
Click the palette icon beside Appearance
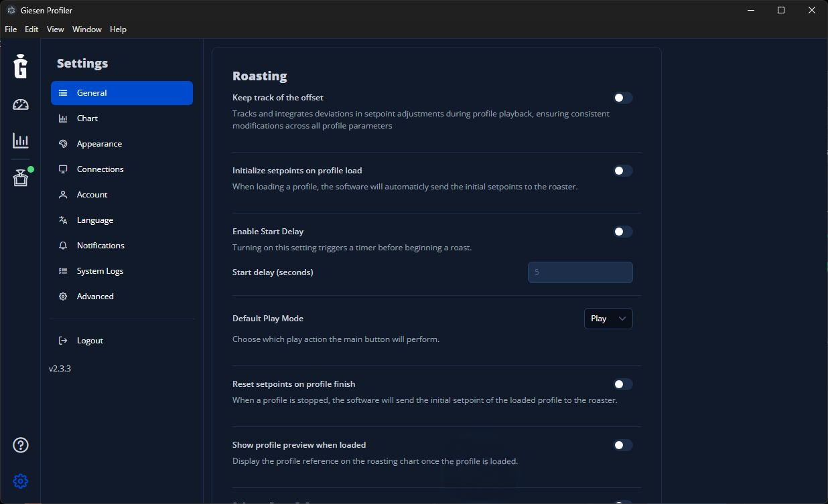click(63, 144)
